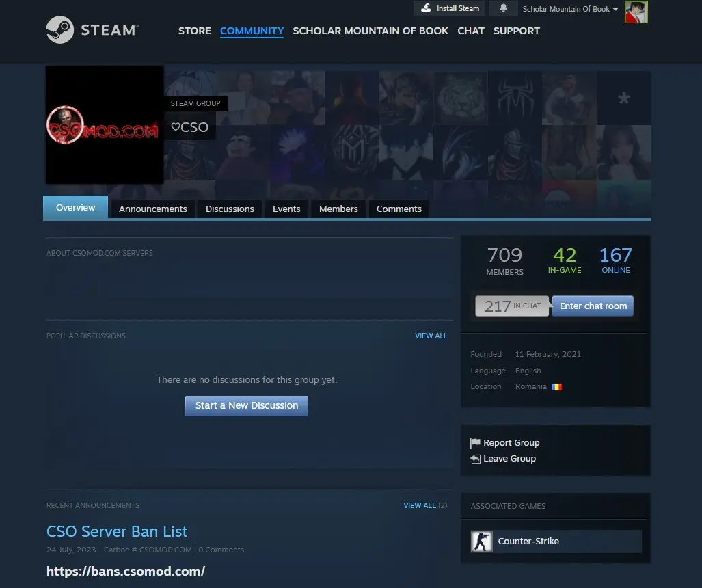The width and height of the screenshot is (702, 588).
Task: Click the Install Steam download icon
Action: pos(427,8)
